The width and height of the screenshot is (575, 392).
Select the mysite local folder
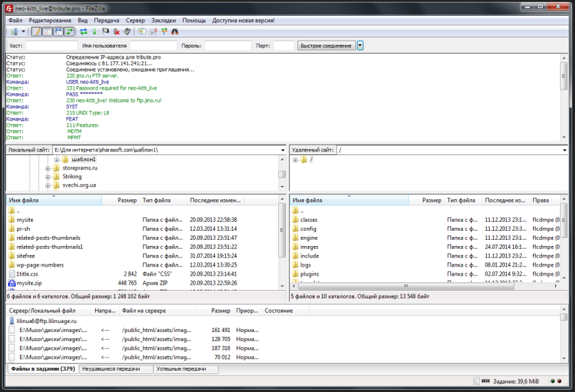[25, 220]
